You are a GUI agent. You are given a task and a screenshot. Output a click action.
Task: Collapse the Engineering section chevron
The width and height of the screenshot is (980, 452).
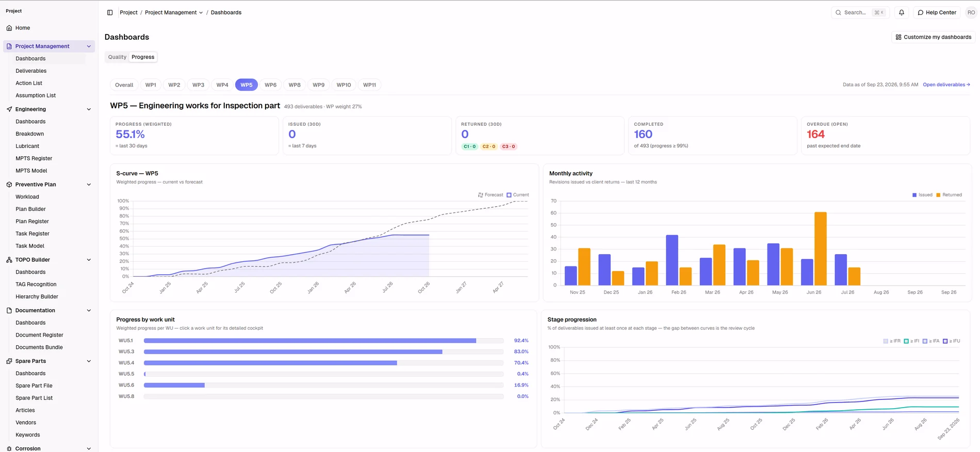[89, 109]
